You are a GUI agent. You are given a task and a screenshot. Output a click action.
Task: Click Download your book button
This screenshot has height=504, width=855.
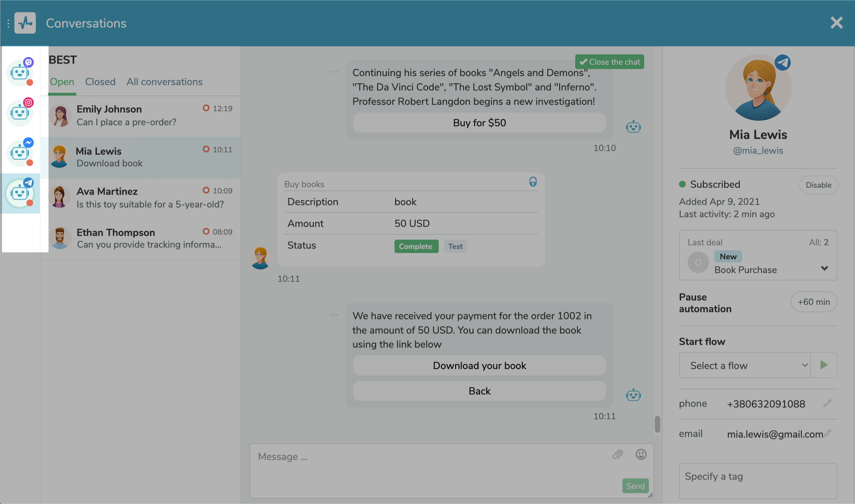tap(479, 365)
